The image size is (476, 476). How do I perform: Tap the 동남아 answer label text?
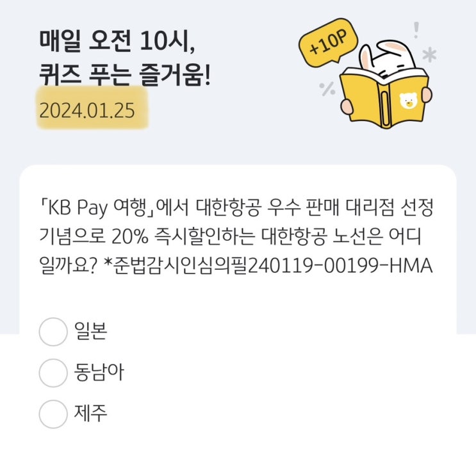point(99,372)
